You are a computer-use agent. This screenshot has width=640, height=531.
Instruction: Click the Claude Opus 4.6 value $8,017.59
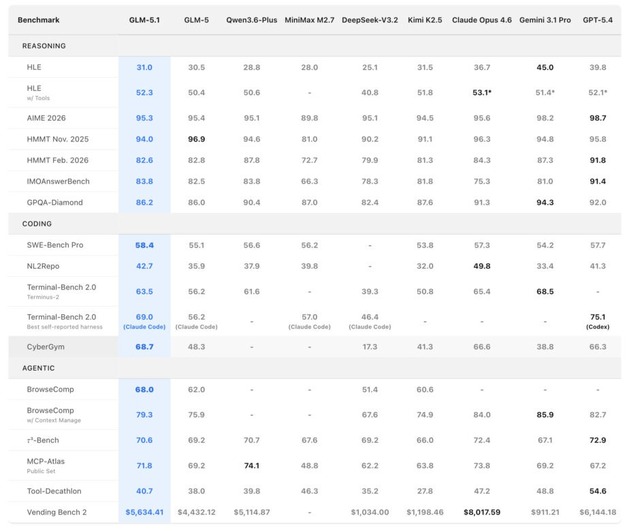click(x=482, y=511)
